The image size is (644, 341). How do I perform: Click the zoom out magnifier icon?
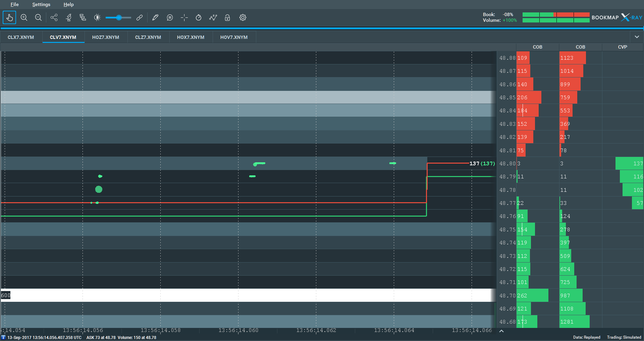pyautogui.click(x=38, y=17)
